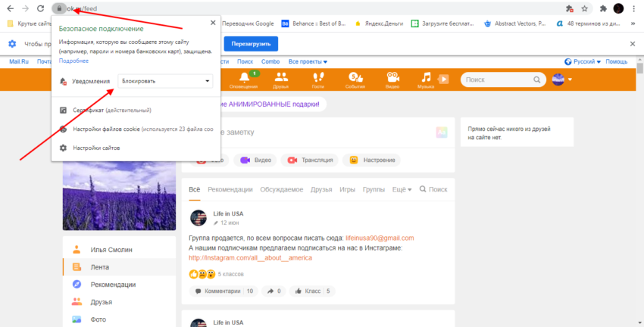The width and height of the screenshot is (644, 327).
Task: Click the lavender field profile photo
Action: point(119,196)
